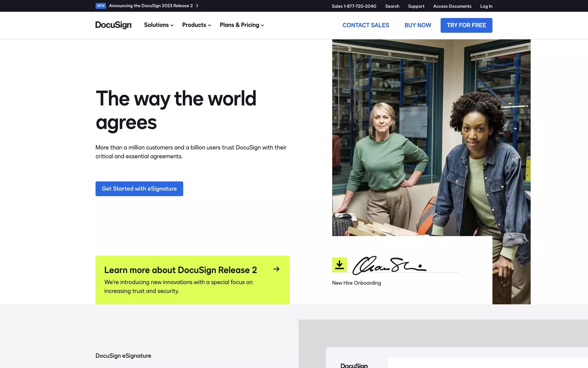Open Access Documents
588x368 pixels.
(x=452, y=6)
